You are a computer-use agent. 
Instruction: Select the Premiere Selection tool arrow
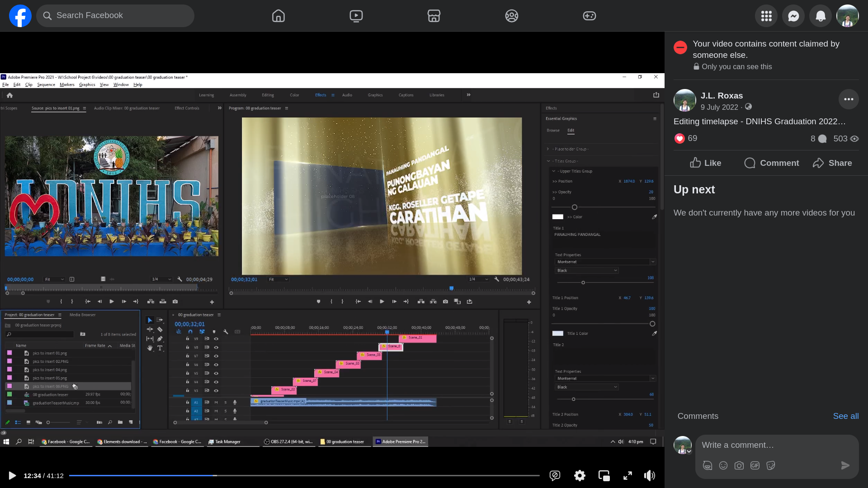click(150, 320)
